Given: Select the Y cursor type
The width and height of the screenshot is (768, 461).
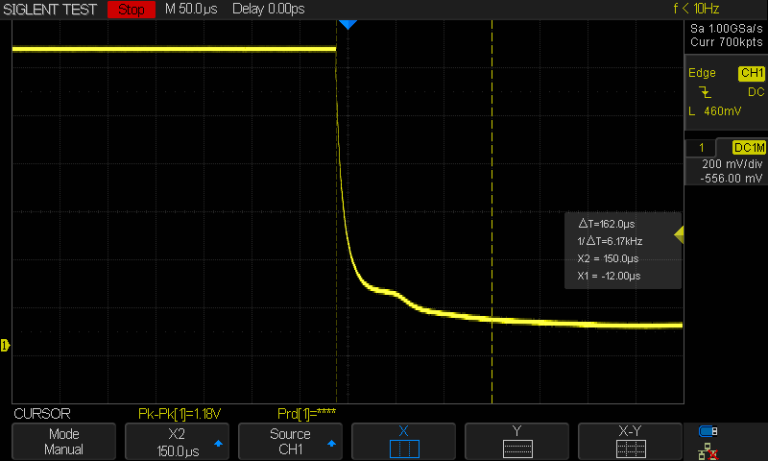Looking at the screenshot, I should tap(517, 441).
